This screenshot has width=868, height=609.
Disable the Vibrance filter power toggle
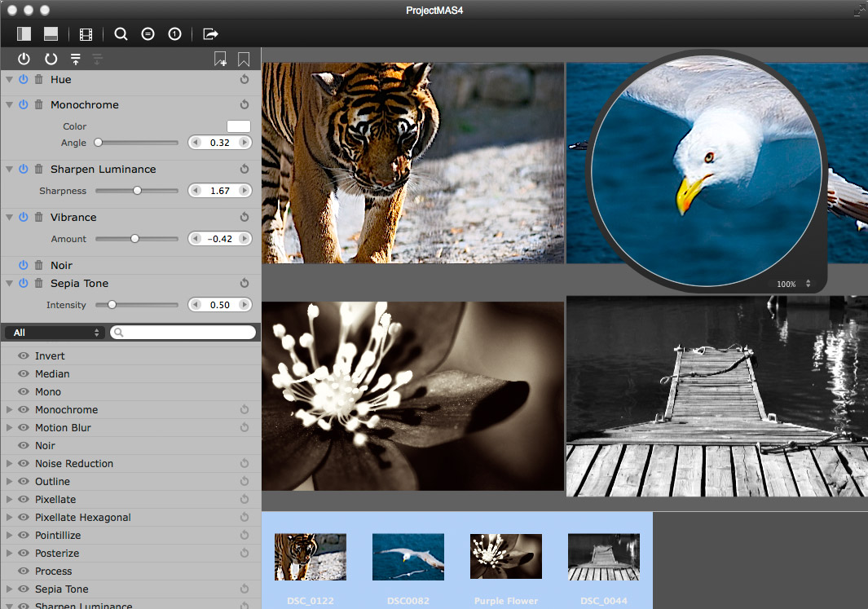coord(24,217)
